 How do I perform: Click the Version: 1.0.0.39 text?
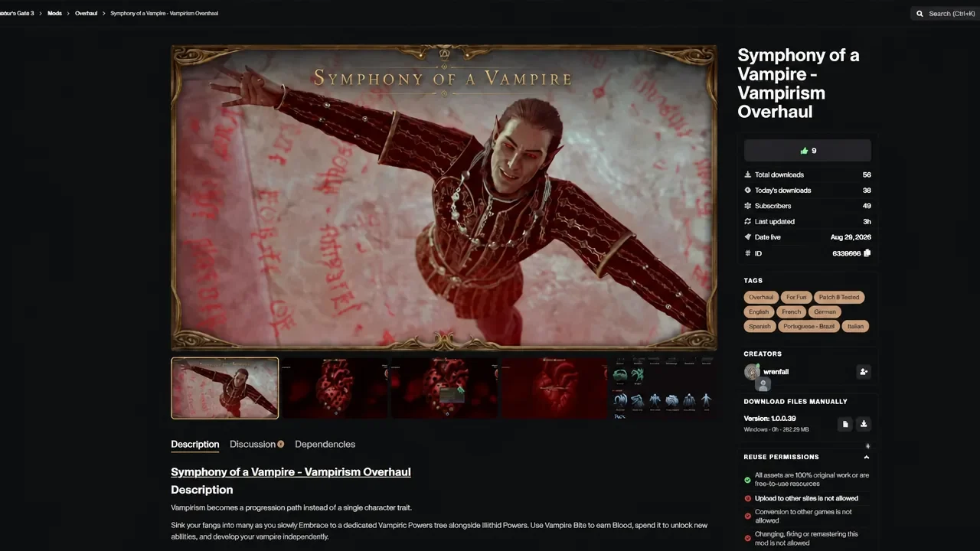(769, 419)
